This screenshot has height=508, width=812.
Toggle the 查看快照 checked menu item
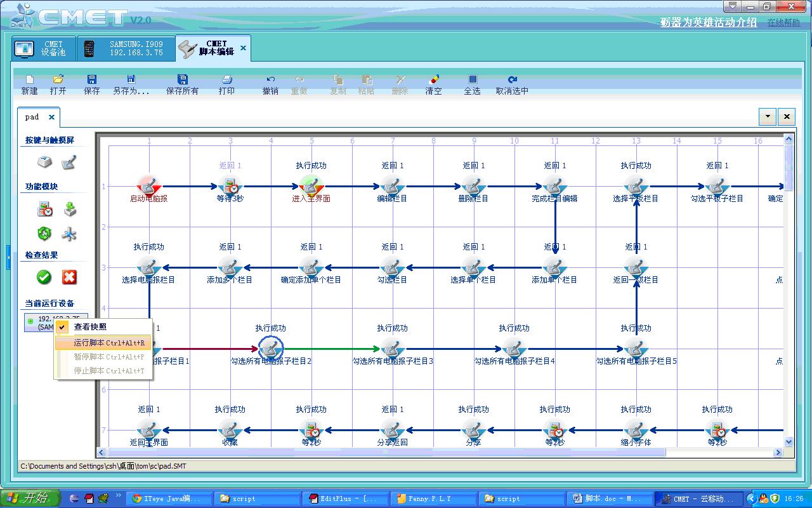coord(103,327)
